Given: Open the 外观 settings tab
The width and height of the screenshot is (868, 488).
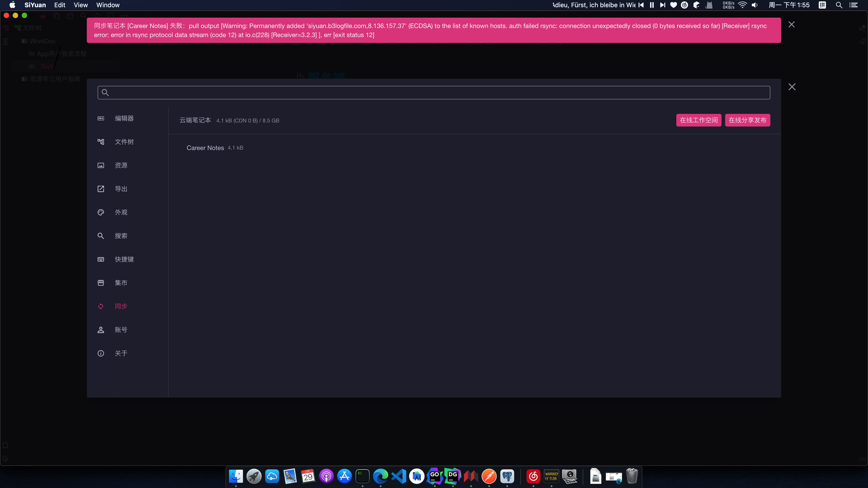Looking at the screenshot, I should 127,212.
